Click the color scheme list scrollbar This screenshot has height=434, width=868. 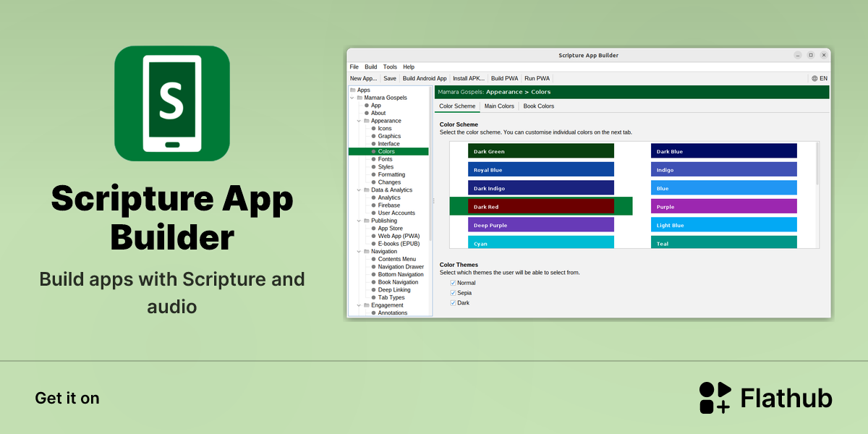(x=817, y=163)
